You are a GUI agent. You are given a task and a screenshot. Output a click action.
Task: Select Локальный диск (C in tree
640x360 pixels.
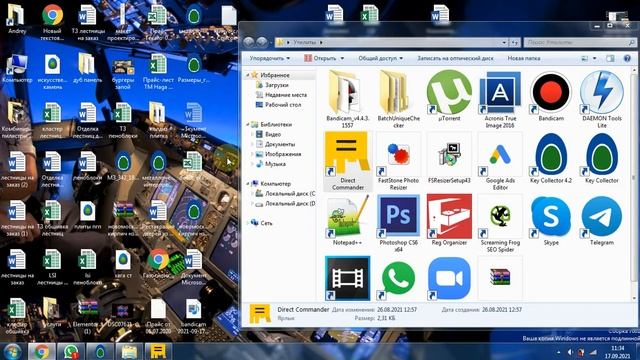pos(285,193)
